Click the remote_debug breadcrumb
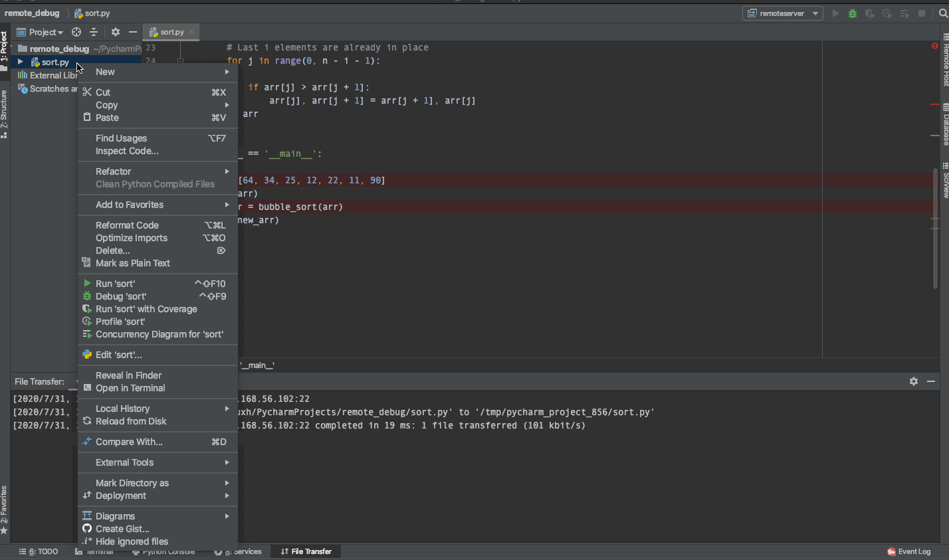Image resolution: width=949 pixels, height=560 pixels. (32, 13)
